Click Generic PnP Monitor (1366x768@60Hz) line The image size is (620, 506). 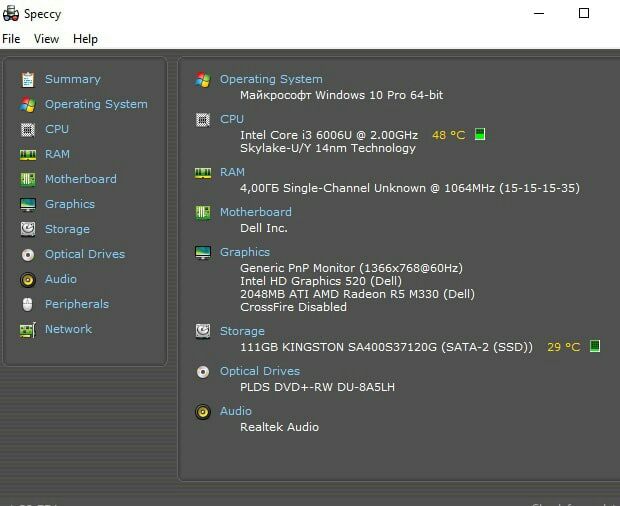(x=352, y=268)
